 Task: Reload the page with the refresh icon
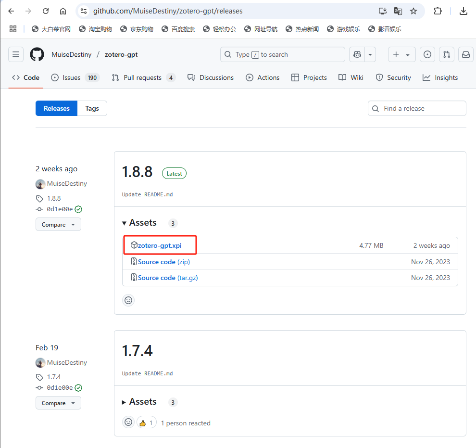46,11
